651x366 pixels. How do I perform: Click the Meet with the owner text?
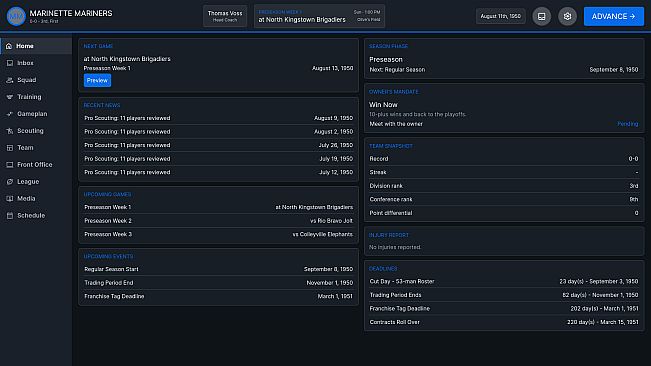[396, 124]
